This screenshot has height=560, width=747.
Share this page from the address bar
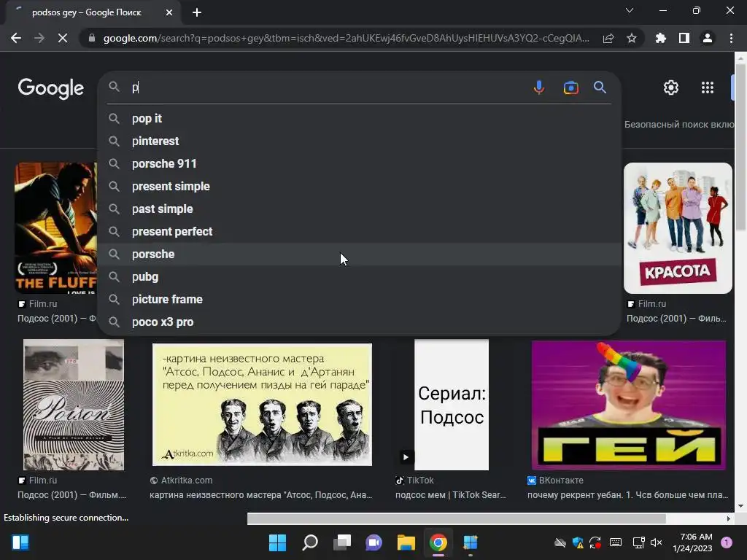click(x=608, y=38)
